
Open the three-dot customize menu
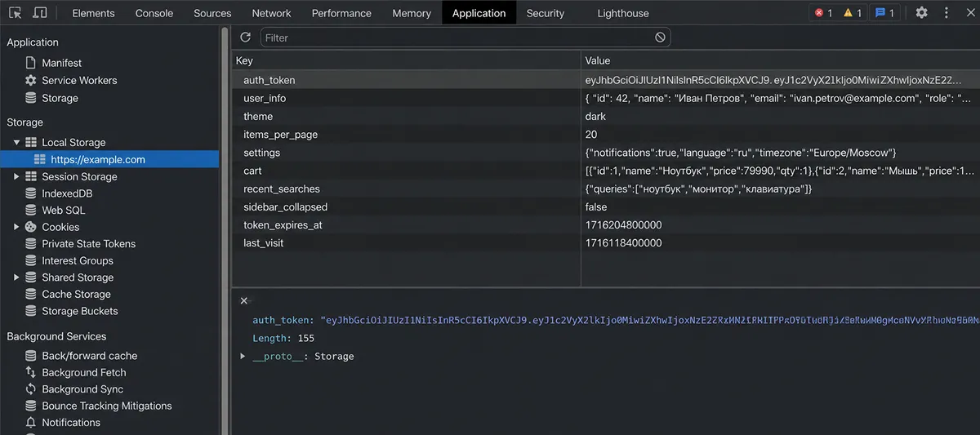coord(947,13)
